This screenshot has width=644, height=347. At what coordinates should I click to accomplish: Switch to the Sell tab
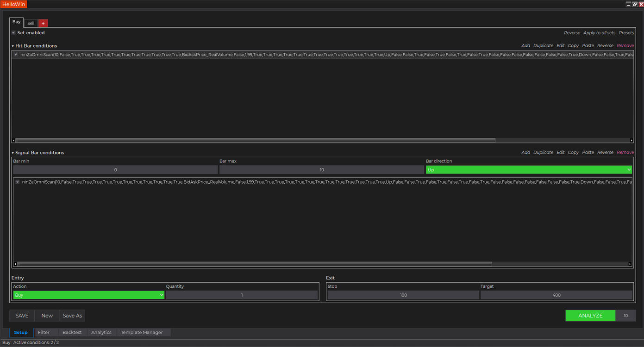click(31, 23)
